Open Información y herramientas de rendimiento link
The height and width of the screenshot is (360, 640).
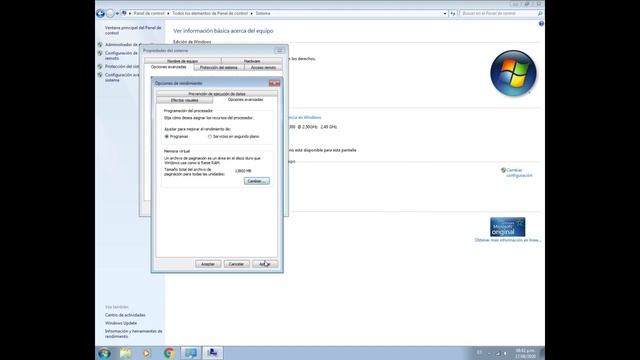click(133, 334)
